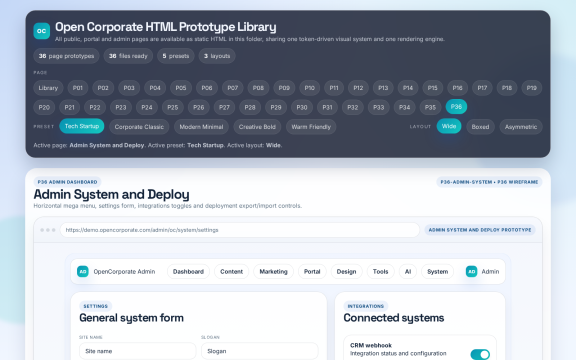
Task: Open the Marketing admin menu
Action: [x=274, y=271]
